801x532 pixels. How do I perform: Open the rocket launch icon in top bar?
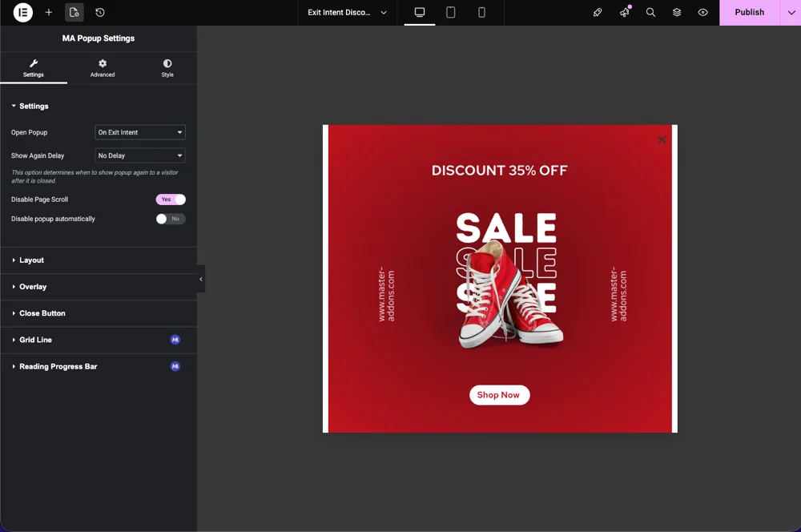pos(598,12)
